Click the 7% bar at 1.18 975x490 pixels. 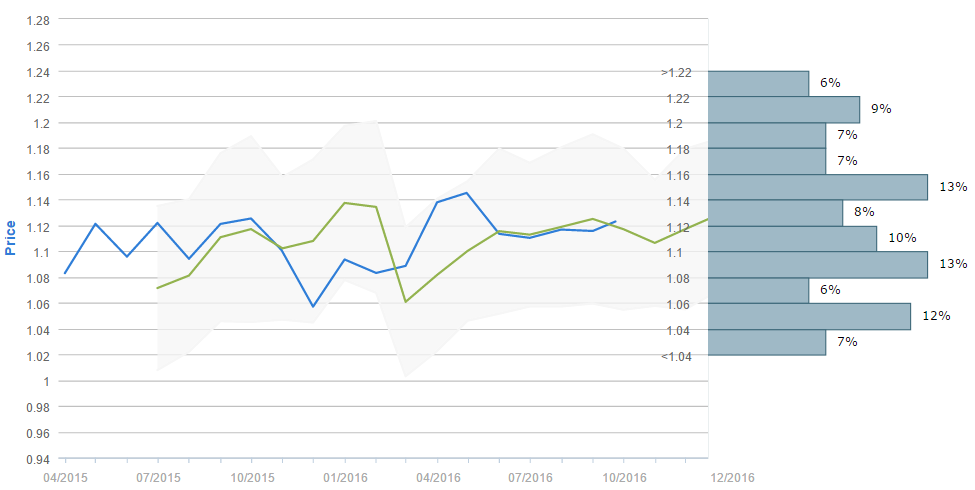pyautogui.click(x=766, y=161)
